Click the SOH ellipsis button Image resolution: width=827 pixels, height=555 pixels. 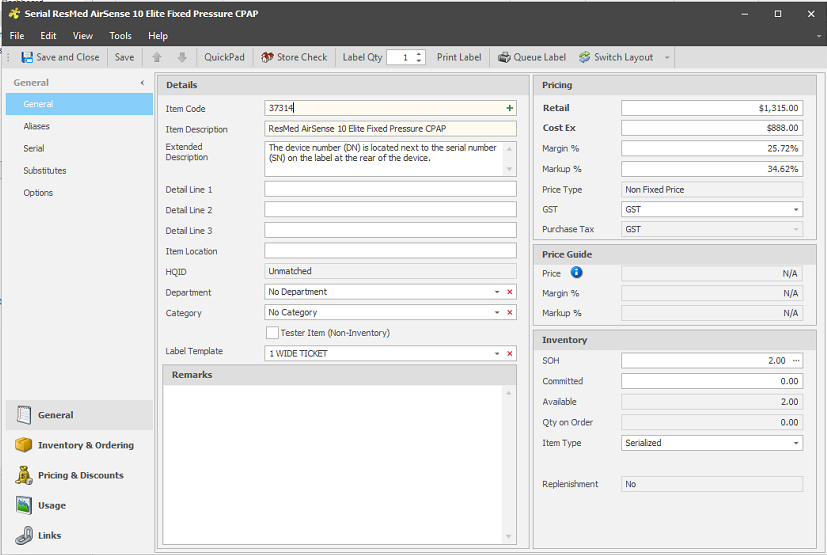coord(796,360)
